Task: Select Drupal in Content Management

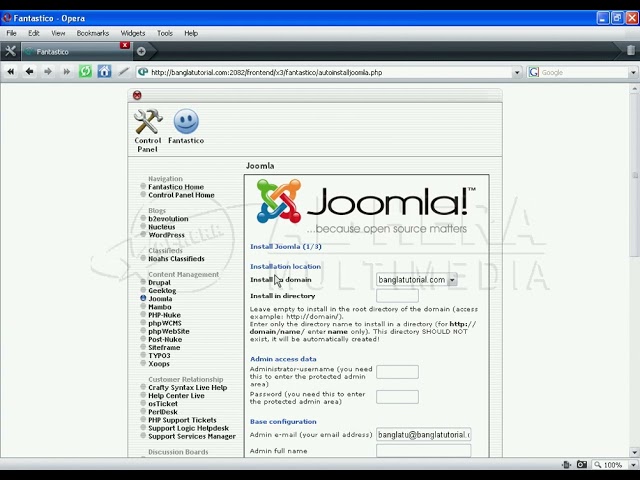Action: pos(160,282)
